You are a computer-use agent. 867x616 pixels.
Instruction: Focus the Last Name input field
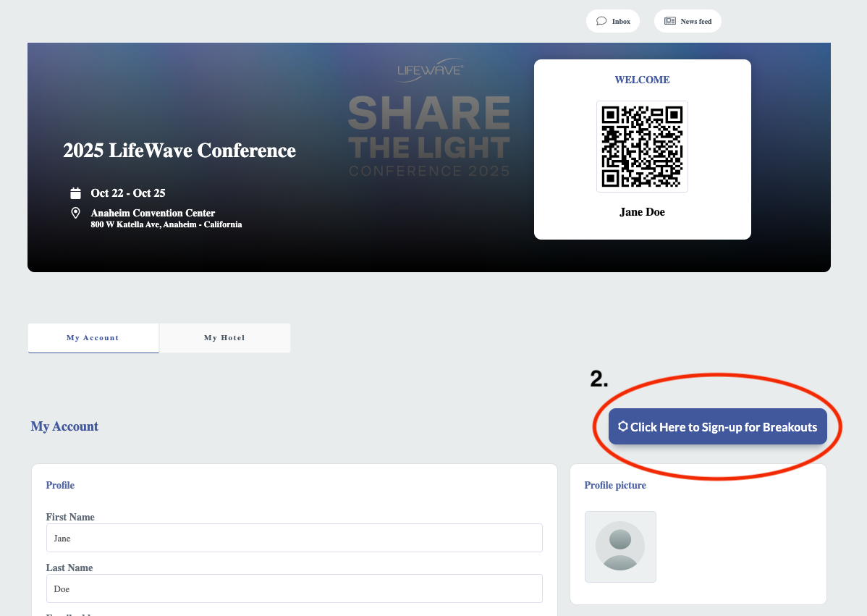click(x=294, y=588)
